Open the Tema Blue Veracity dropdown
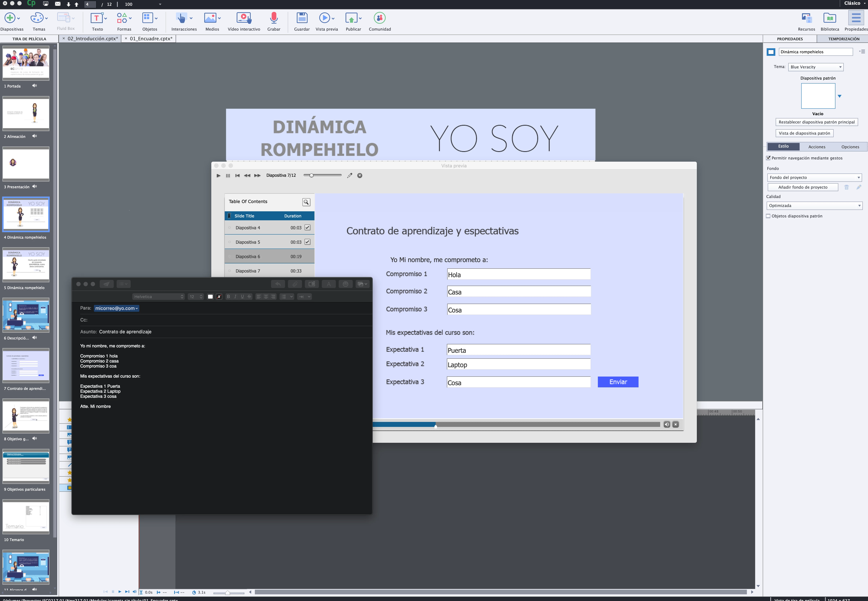This screenshot has height=601, width=868. pos(815,67)
